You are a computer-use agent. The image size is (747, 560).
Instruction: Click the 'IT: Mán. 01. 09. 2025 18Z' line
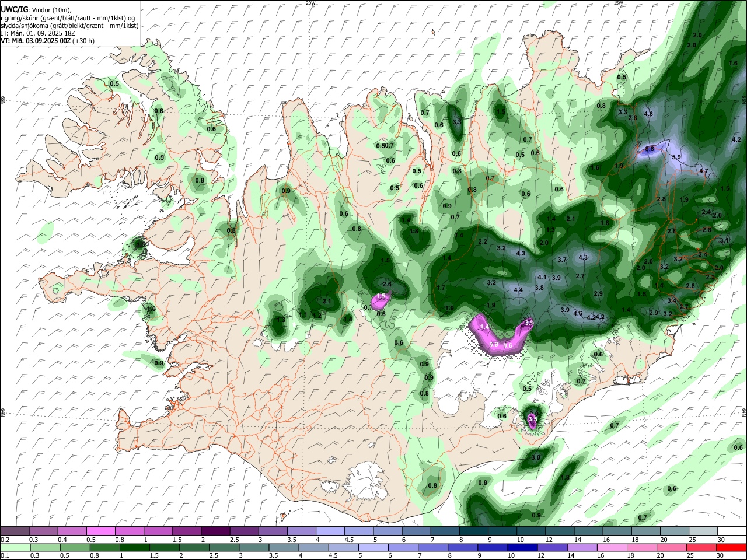pos(38,33)
